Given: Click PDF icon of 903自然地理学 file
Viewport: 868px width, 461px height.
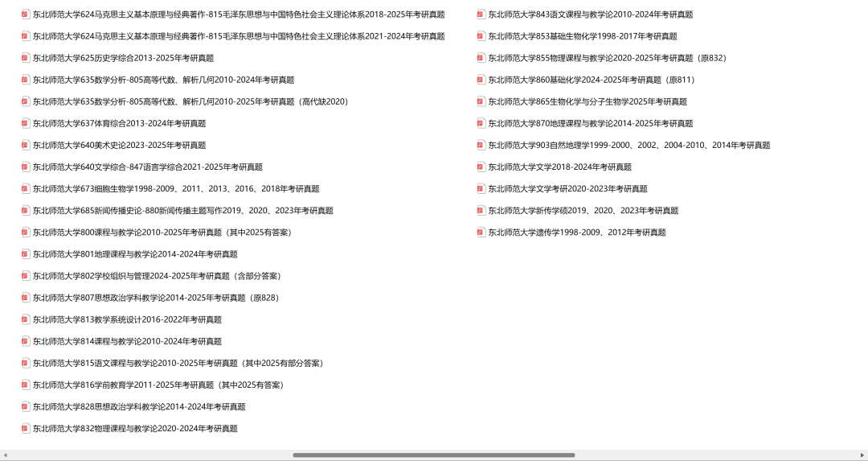Looking at the screenshot, I should [481, 145].
